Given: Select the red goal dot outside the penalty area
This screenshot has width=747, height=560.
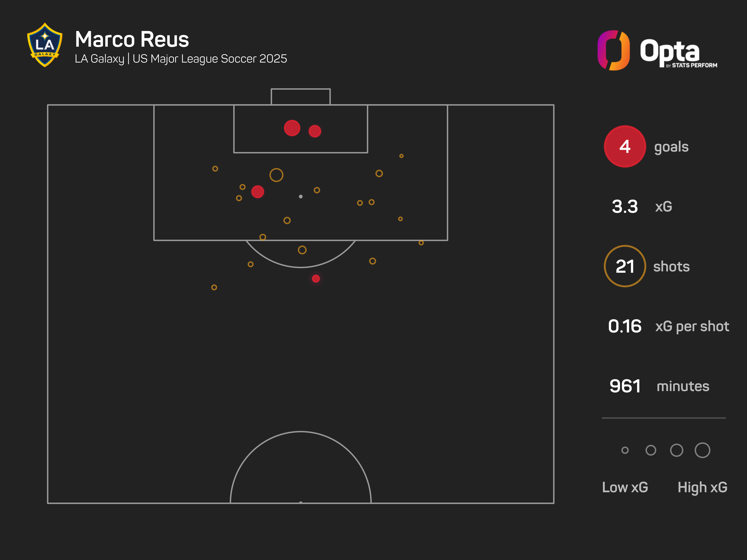Looking at the screenshot, I should coord(316,279).
